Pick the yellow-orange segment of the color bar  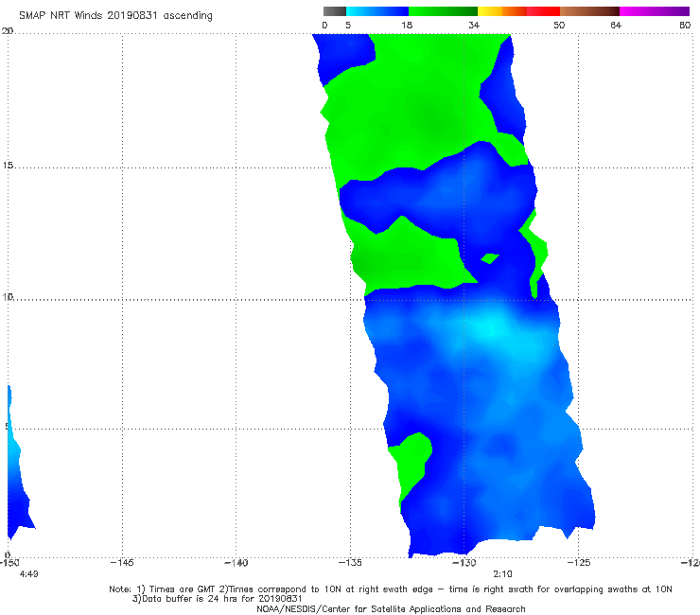pyautogui.click(x=502, y=11)
